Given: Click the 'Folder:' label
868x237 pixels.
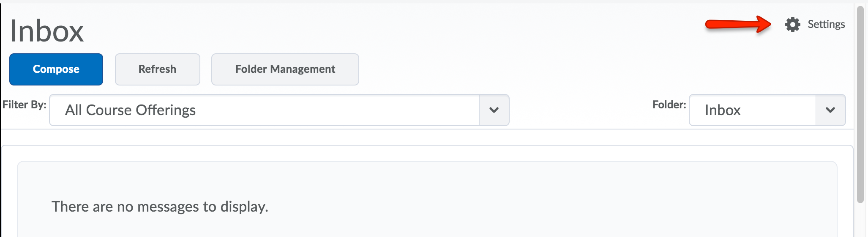Looking at the screenshot, I should [x=669, y=105].
